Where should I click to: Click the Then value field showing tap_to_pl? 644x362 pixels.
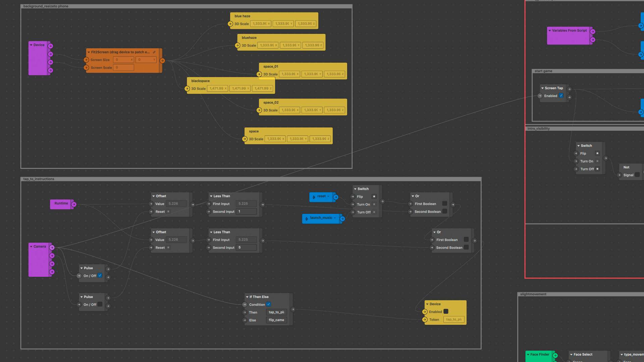(276, 312)
